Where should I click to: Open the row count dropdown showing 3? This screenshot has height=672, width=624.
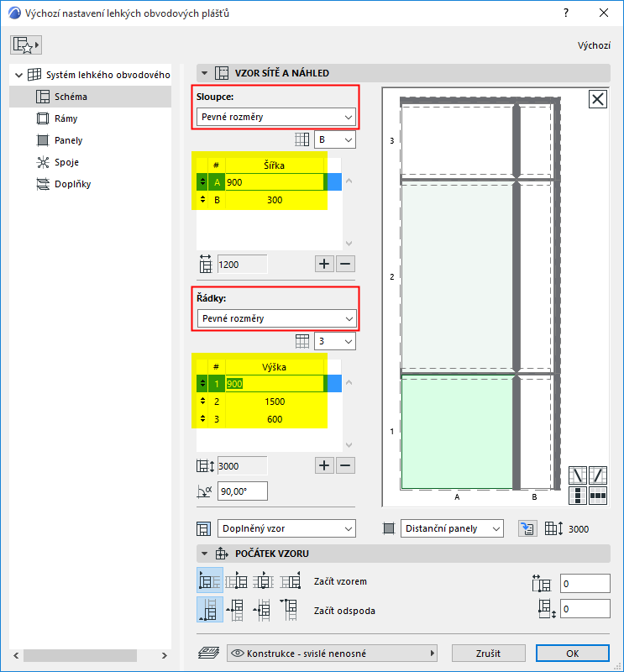pyautogui.click(x=335, y=342)
